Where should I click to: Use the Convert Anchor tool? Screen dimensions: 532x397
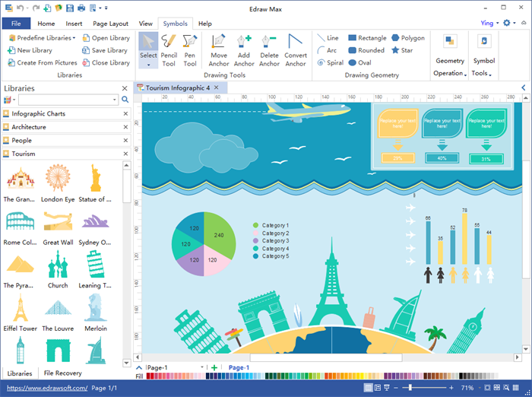point(296,50)
